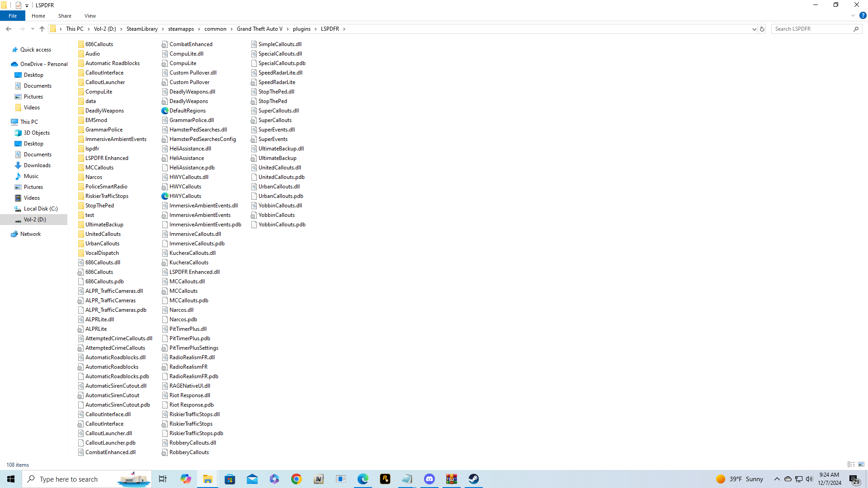Open the View ribbon tab
The width and height of the screenshot is (868, 488).
click(x=90, y=16)
